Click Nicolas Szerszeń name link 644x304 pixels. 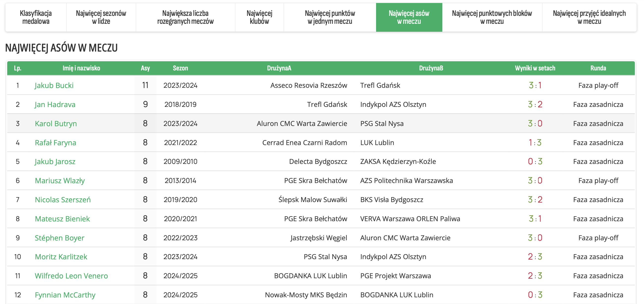[63, 200]
